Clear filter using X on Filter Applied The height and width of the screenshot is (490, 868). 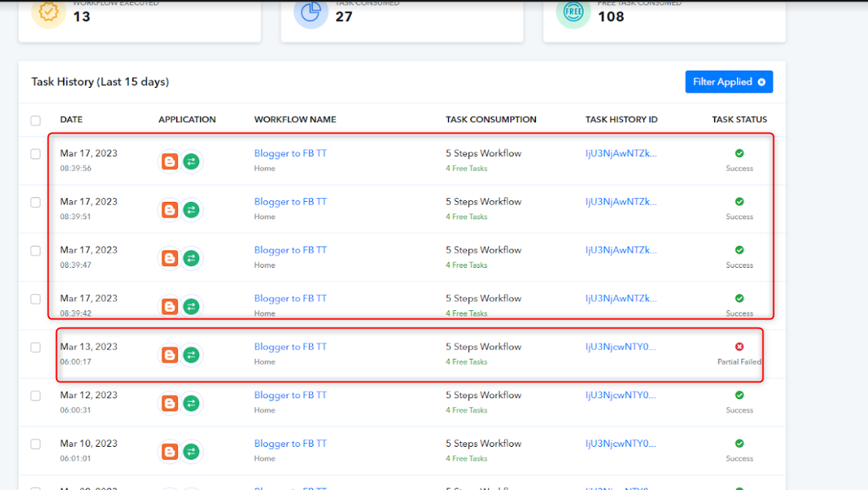[762, 82]
